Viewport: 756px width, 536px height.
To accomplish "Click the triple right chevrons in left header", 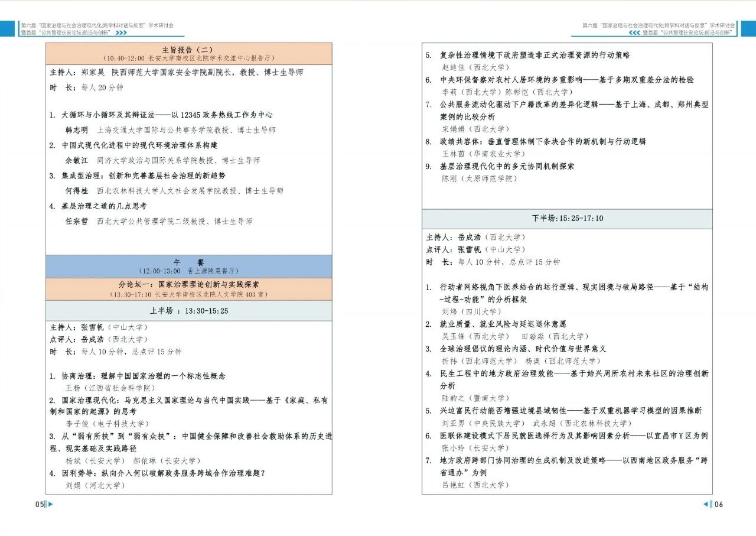I will point(120,33).
